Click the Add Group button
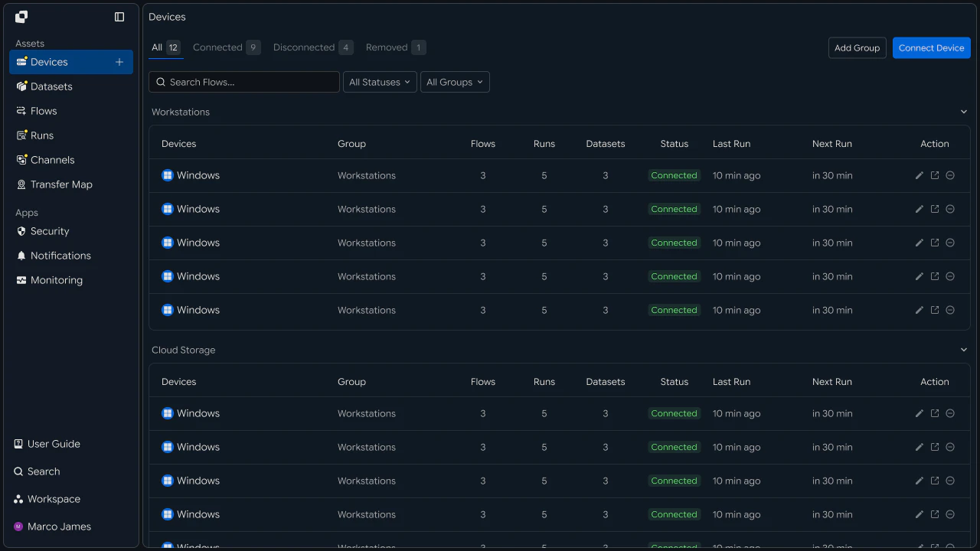This screenshot has width=980, height=551. [857, 47]
